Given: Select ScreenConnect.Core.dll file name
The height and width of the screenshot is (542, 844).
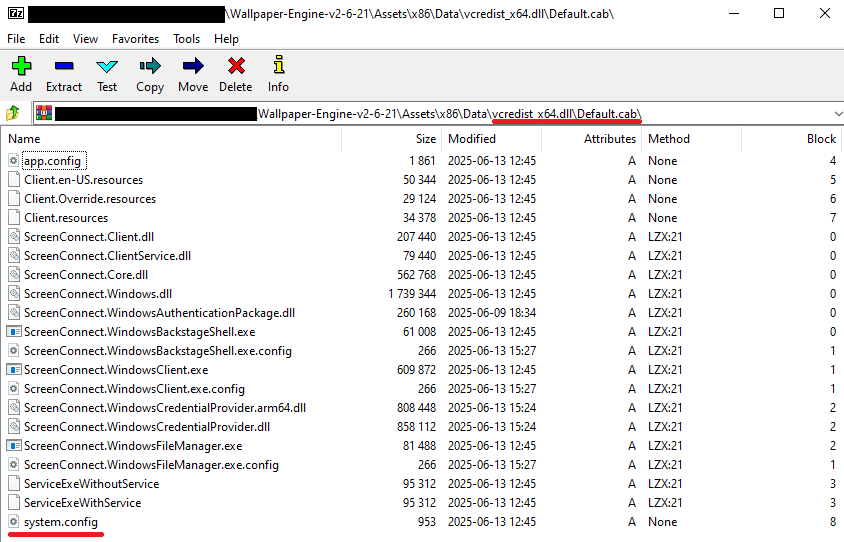Looking at the screenshot, I should [86, 275].
